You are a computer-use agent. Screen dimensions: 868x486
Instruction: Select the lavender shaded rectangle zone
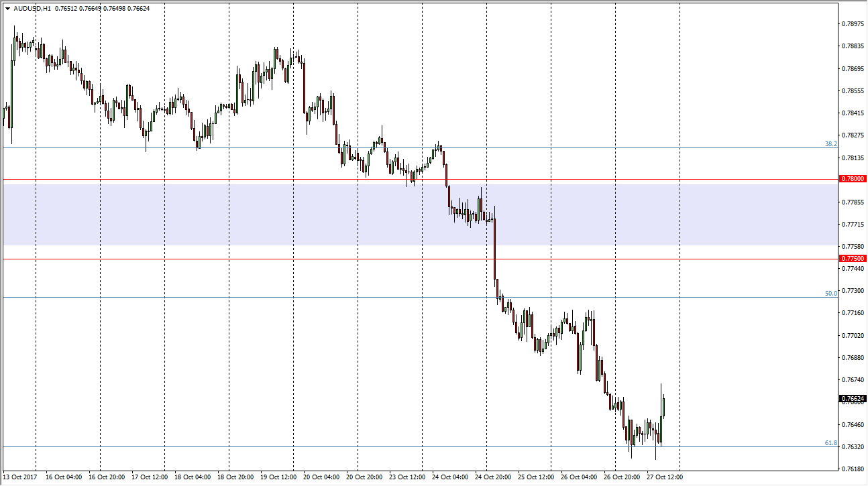pos(268,215)
